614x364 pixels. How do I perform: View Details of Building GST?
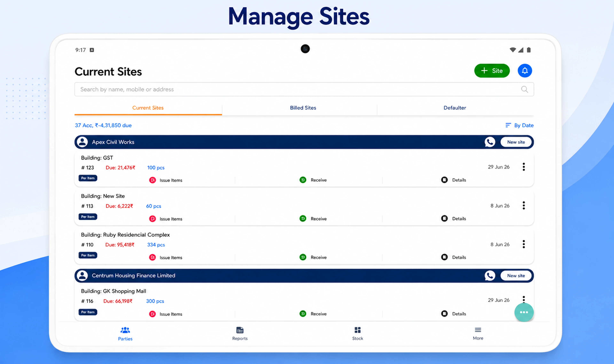coord(453,180)
